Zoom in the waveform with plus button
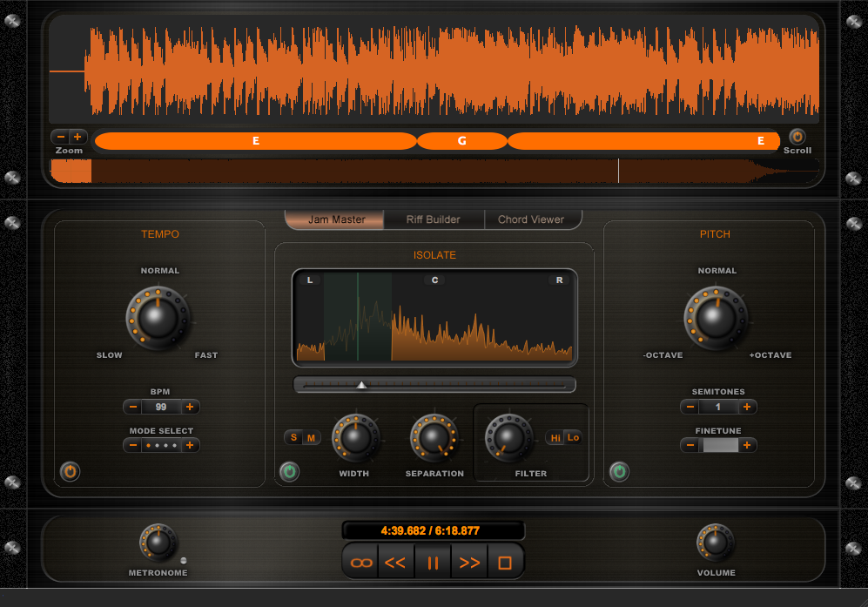Screen dimensions: 868x607 click(77, 137)
